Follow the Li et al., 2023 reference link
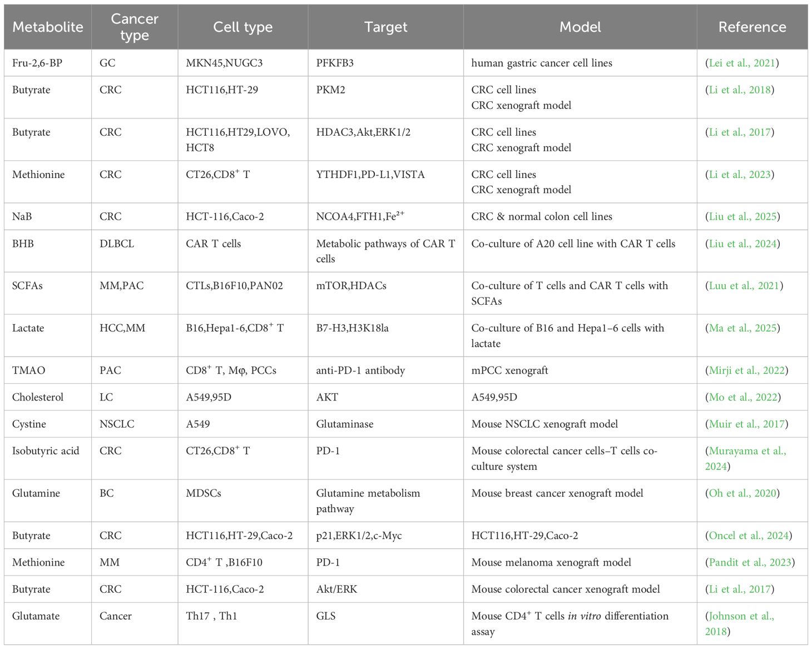 click(x=740, y=174)
